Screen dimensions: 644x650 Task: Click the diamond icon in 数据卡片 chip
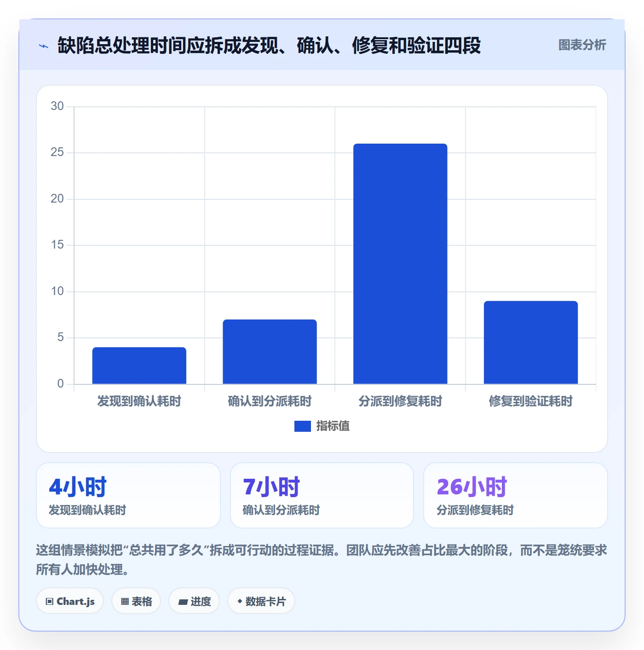240,601
